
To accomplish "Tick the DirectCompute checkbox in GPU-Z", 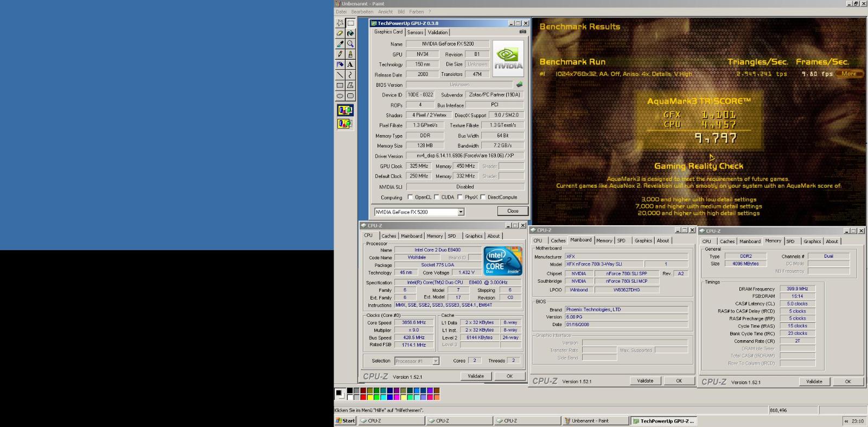I will (x=483, y=197).
